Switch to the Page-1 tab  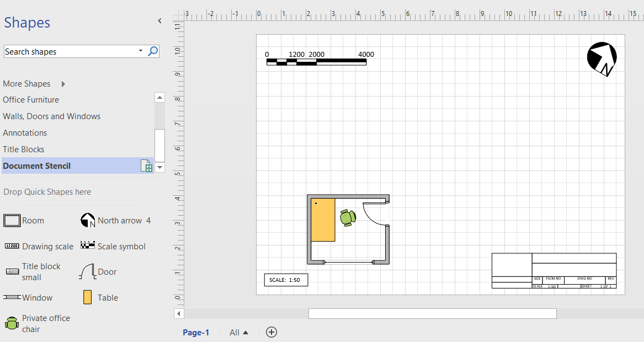196,332
